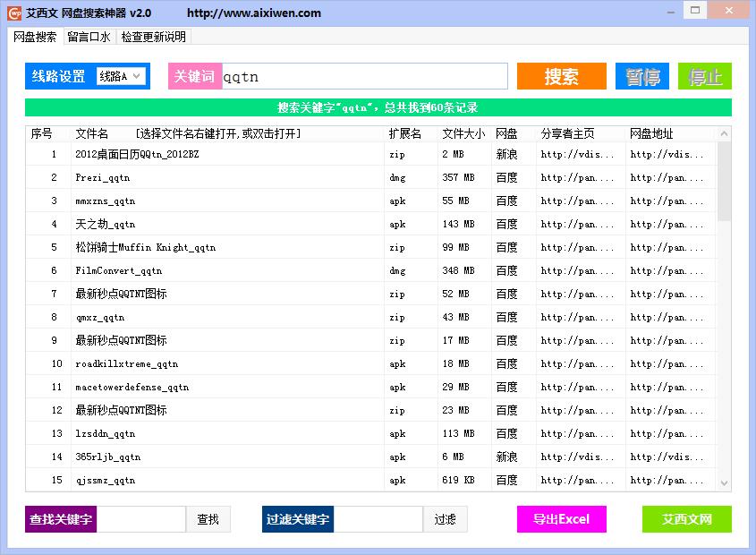Select the row Prezi_qqtn
This screenshot has height=555, width=756.
103,178
